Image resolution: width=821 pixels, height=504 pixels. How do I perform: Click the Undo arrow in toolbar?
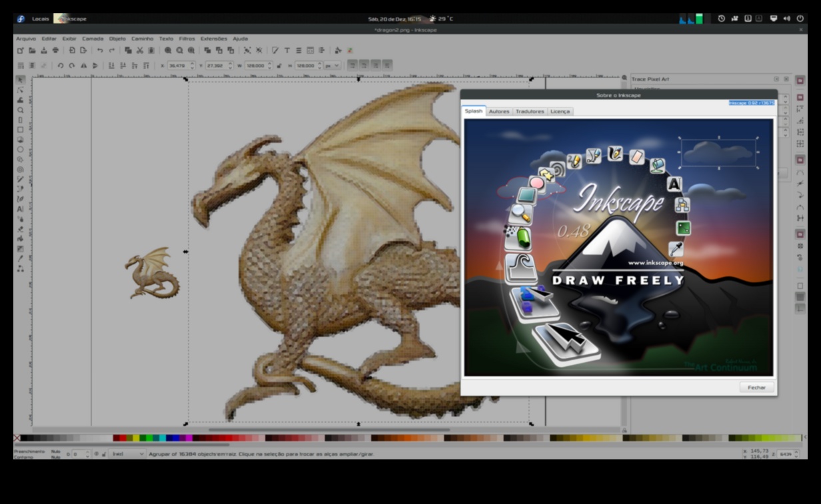[100, 51]
